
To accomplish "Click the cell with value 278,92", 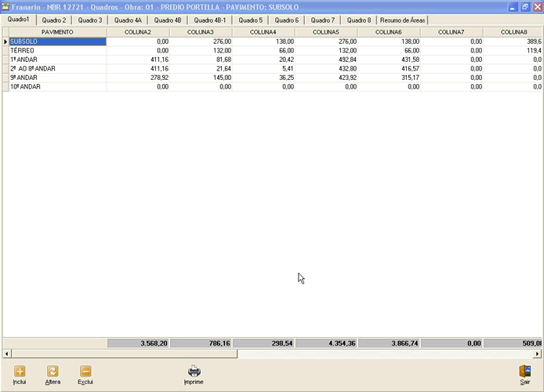I will coord(138,78).
